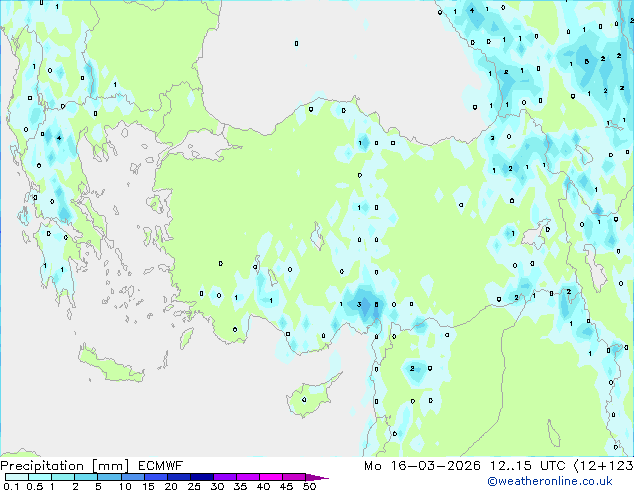Viewport: 634px width, 490px height.
Task: Select the 5–10 mm legend color swatch
Action: point(109,477)
